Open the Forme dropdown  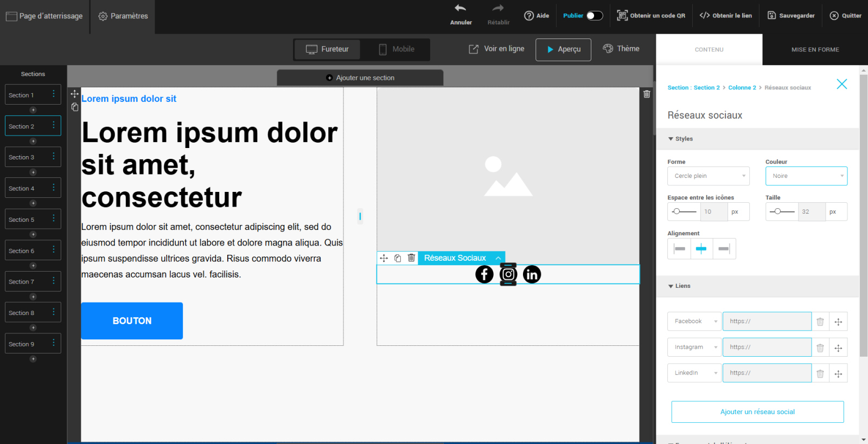(x=708, y=176)
